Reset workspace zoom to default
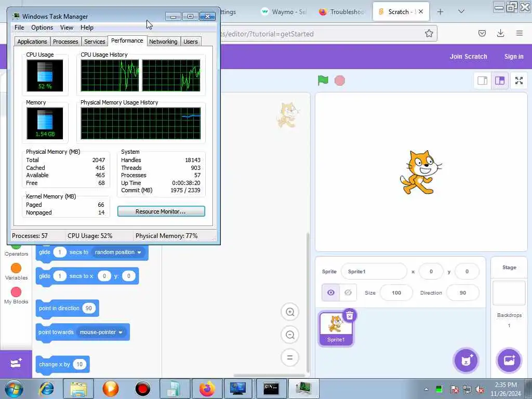 [290, 357]
